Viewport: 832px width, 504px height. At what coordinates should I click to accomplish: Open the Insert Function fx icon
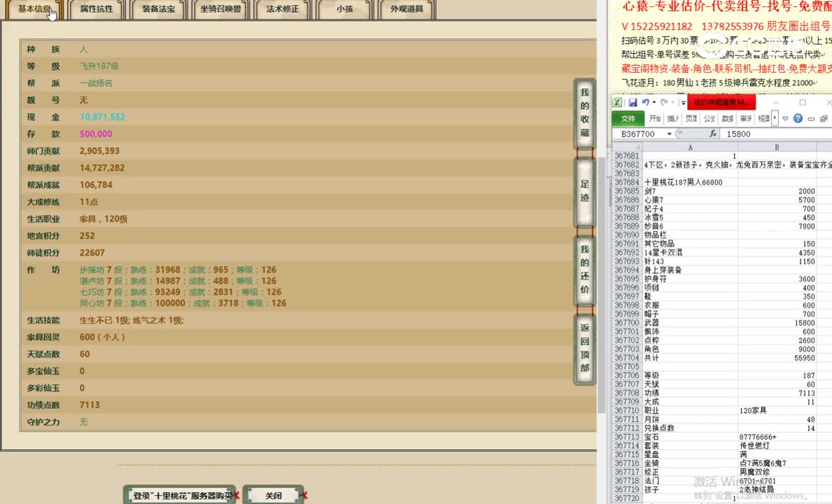click(x=713, y=133)
